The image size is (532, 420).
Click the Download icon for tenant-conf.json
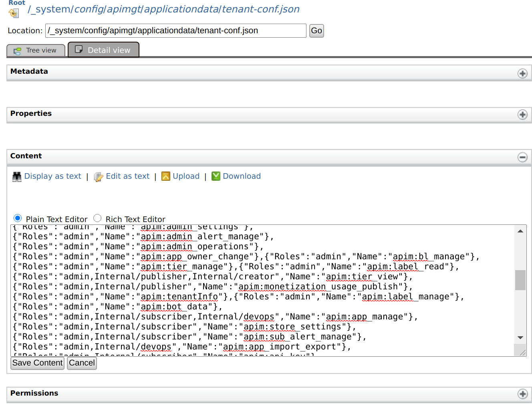tap(216, 176)
